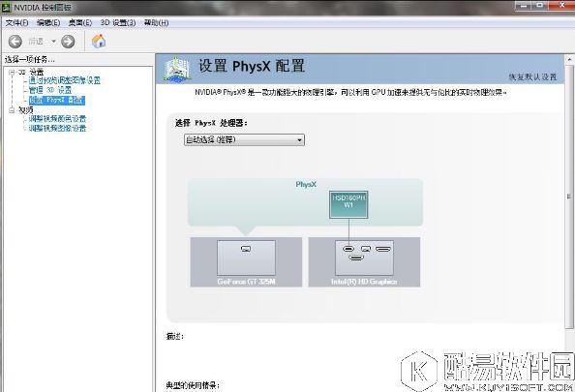Click the Intel graphics lower connector icon
Viewport: 575px width, 392px height.
point(356,257)
